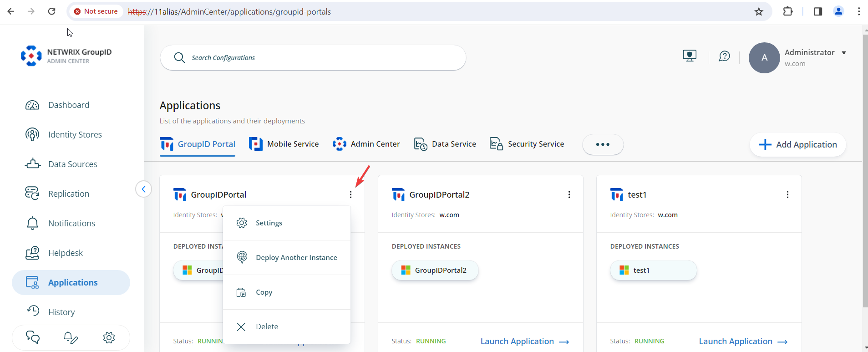Switch to the Security Service tab
Viewport: 868px width, 352px height.
tap(527, 144)
